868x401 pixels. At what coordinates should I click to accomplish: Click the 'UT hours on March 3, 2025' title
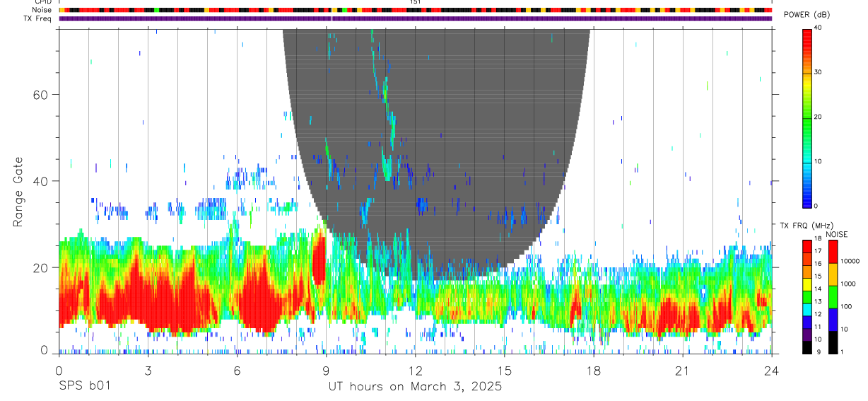tap(415, 387)
